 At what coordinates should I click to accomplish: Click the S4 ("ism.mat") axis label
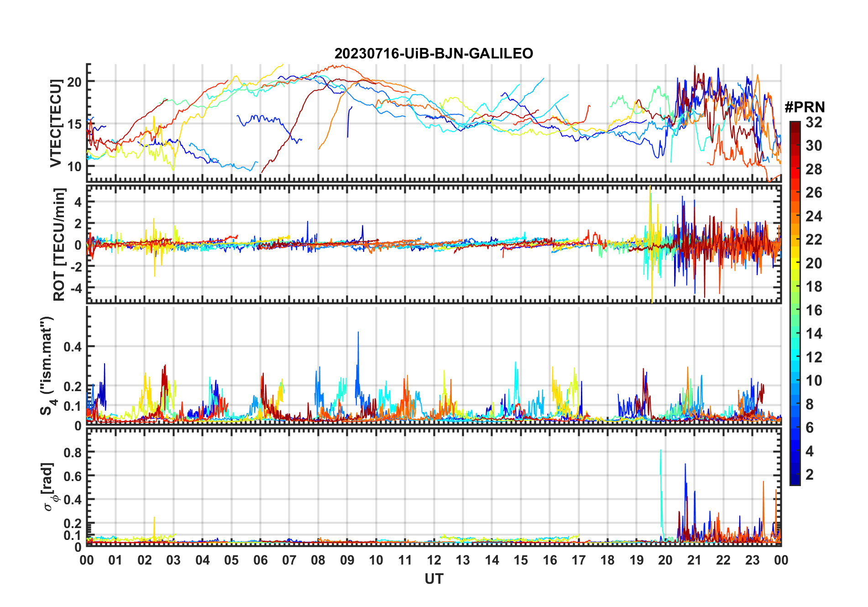click(x=48, y=366)
